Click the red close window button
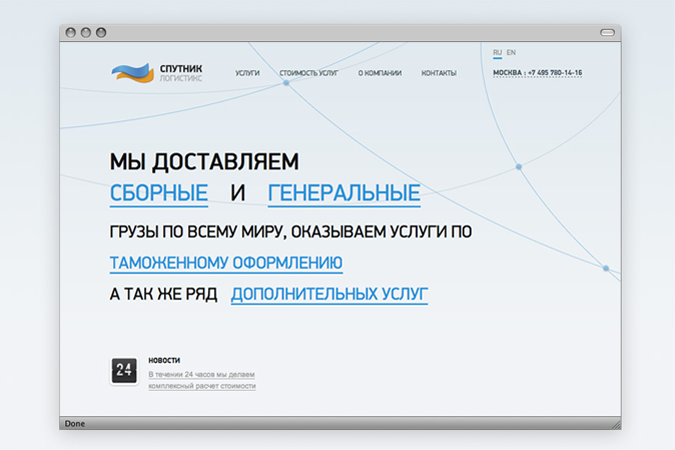 (71, 32)
